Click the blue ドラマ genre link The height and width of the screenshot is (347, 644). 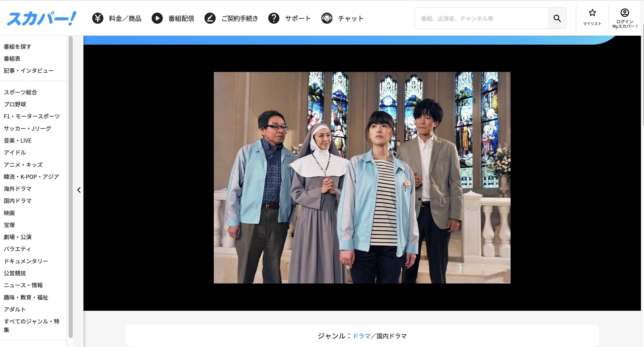tap(362, 336)
